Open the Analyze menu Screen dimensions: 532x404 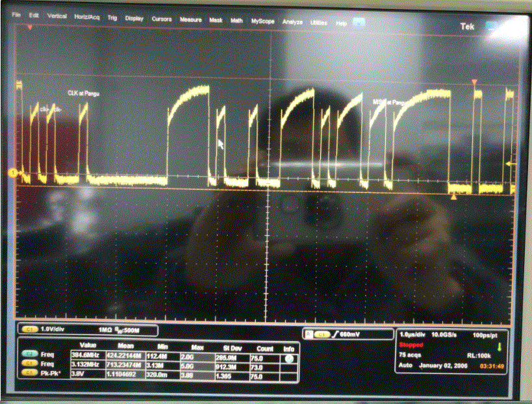[292, 22]
